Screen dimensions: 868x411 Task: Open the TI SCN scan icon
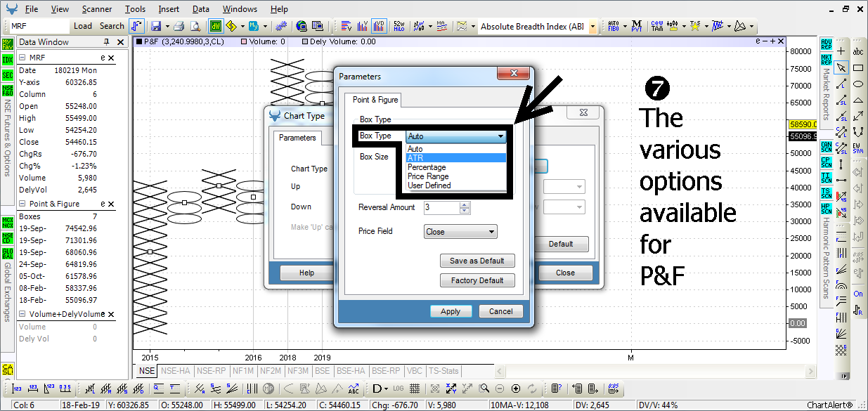coord(827,178)
